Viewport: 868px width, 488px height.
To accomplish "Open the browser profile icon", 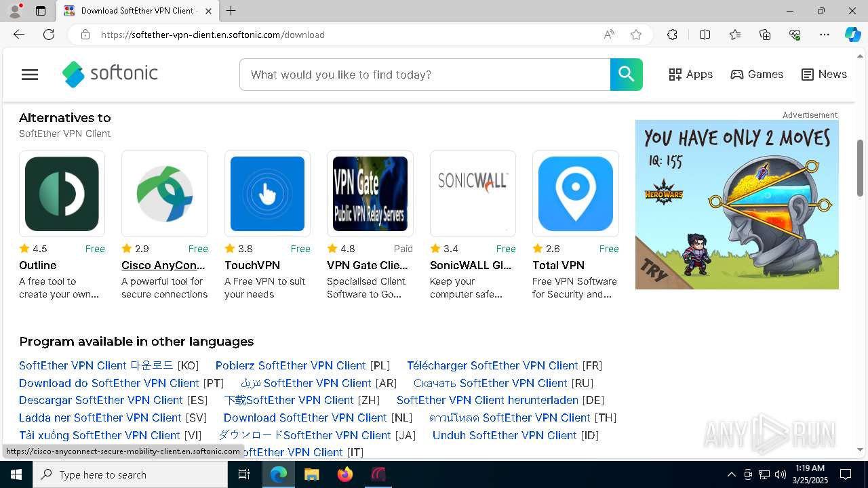I will tap(15, 11).
